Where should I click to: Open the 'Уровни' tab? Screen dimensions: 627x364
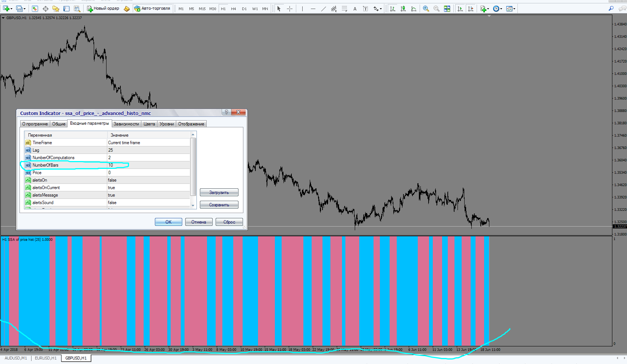tap(167, 124)
